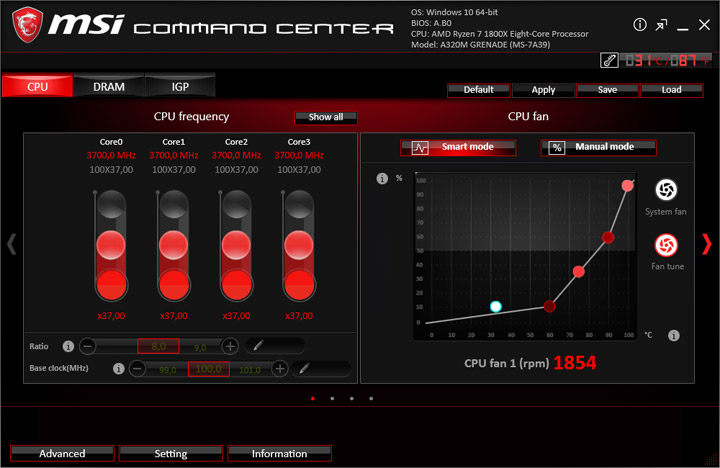Click info icon next to Ratio
Image resolution: width=720 pixels, height=468 pixels.
(68, 346)
